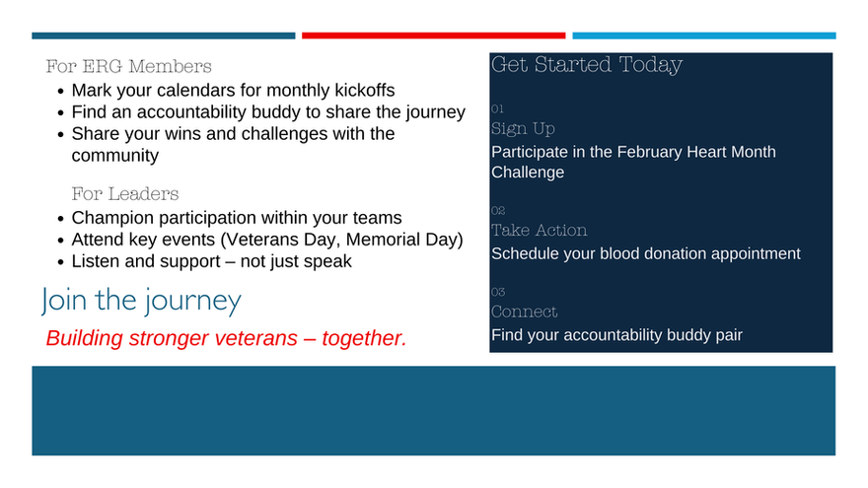This screenshot has height=488, width=868.
Task: Click the 'Attend key events' bullet
Action: tap(267, 240)
